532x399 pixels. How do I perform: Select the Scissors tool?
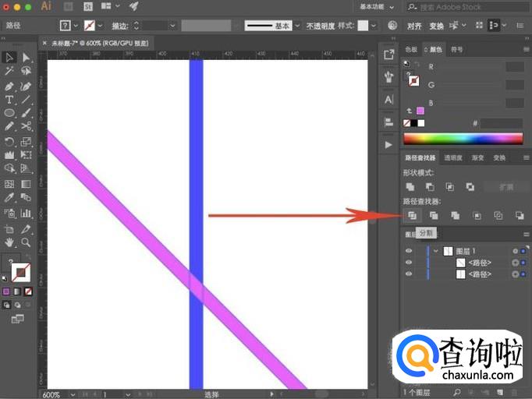tap(26, 126)
